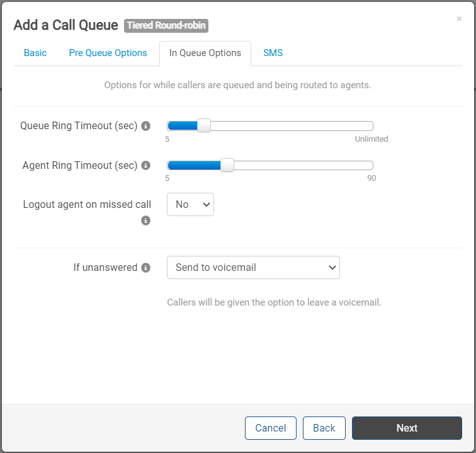This screenshot has height=453, width=476.
Task: Click the Agent Ring Timeout slider handle
Action: pos(227,165)
